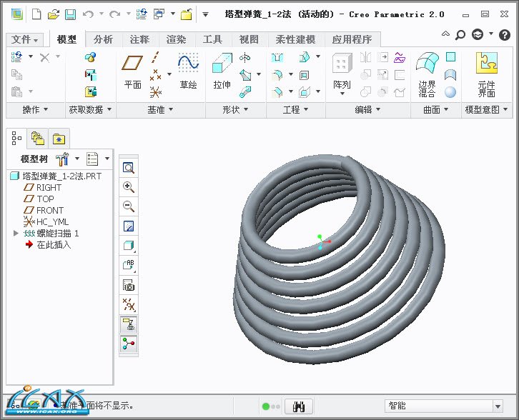The width and height of the screenshot is (519, 420).
Task: Toggle the highlighted graphics toolbar button above spin center
Action: pos(129,324)
